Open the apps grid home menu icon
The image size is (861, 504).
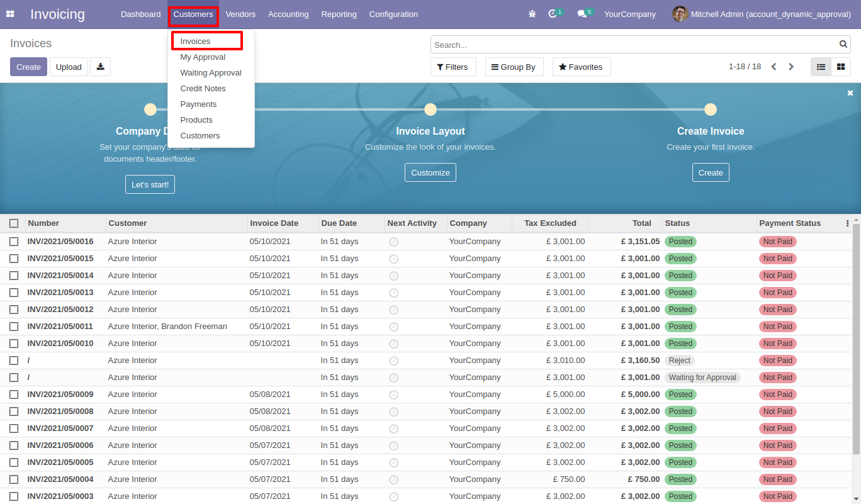(x=10, y=14)
